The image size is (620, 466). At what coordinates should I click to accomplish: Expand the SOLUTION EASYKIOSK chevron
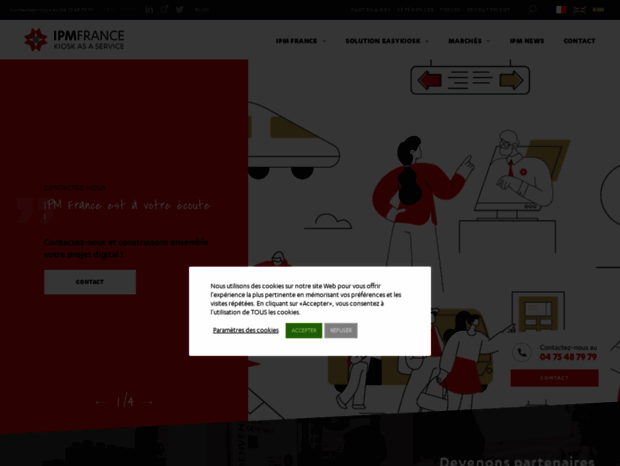click(x=427, y=41)
